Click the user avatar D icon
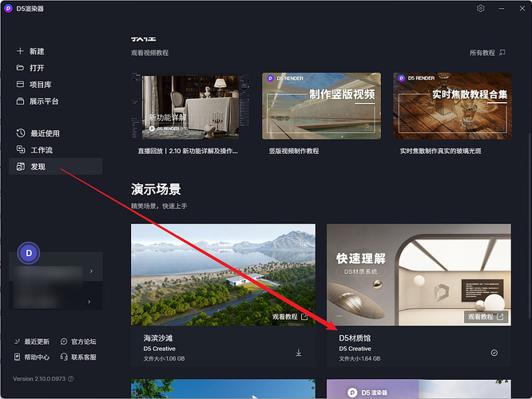This screenshot has height=399, width=532. [x=29, y=253]
